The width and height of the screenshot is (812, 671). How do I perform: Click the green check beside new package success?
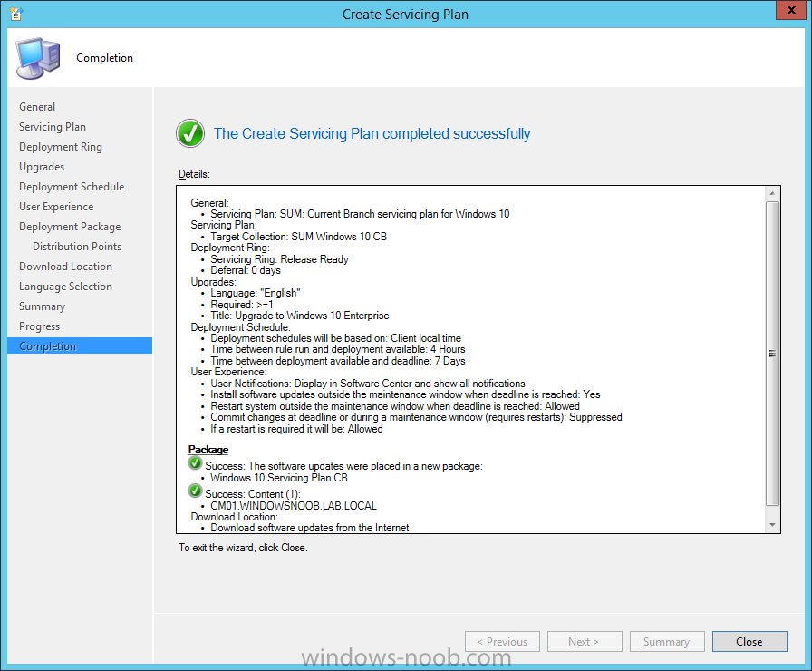195,463
